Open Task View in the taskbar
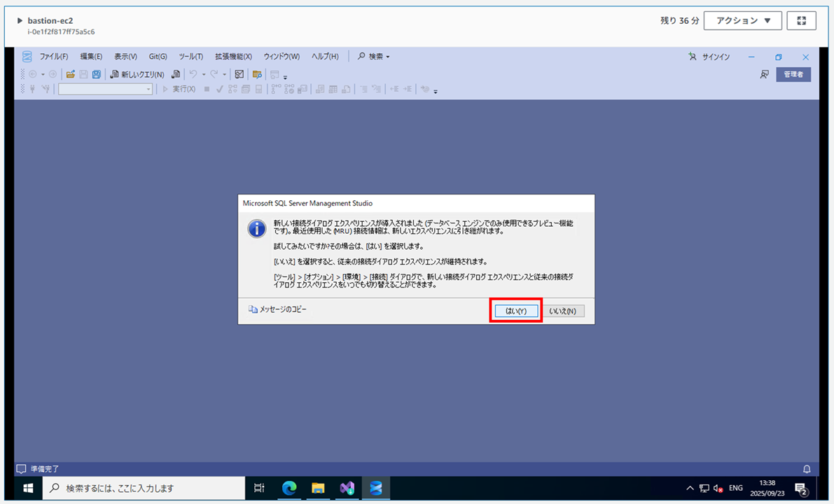 click(x=259, y=488)
